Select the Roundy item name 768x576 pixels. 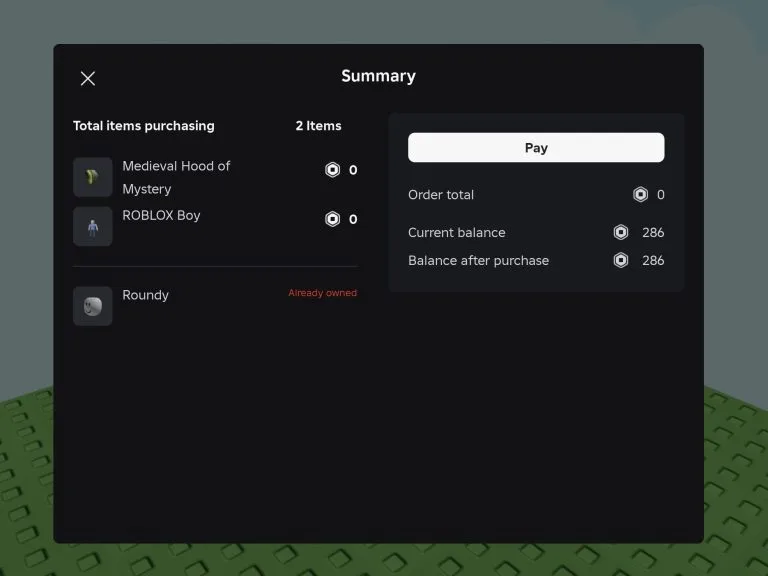pos(145,295)
